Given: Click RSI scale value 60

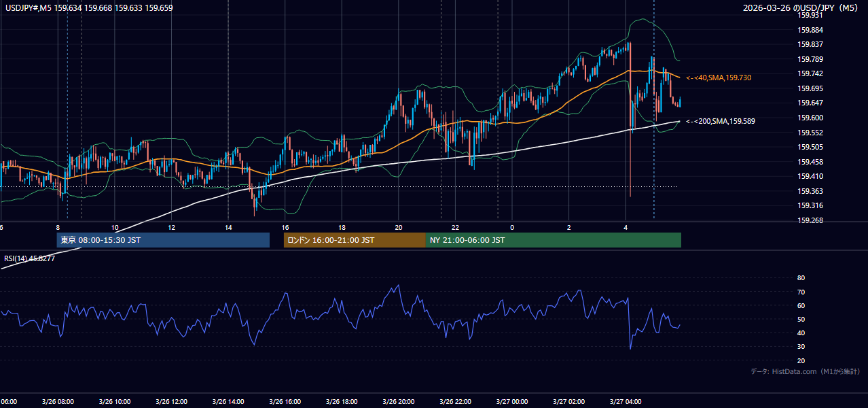Looking at the screenshot, I should pos(801,305).
